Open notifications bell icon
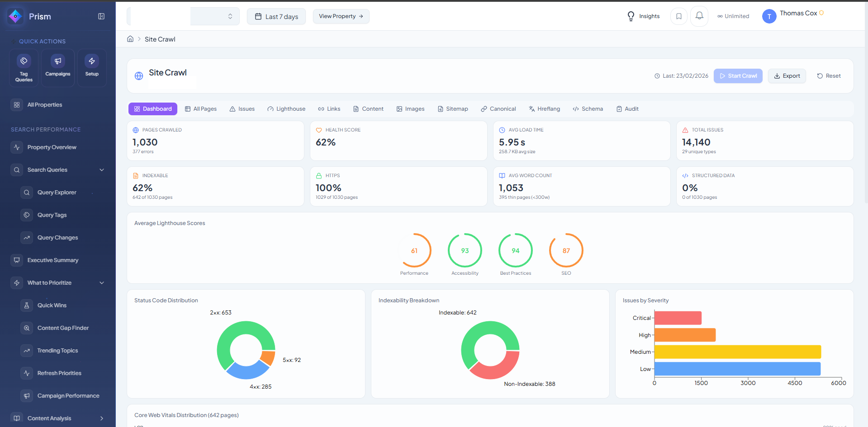Screen dimensions: 868x427 [699, 16]
